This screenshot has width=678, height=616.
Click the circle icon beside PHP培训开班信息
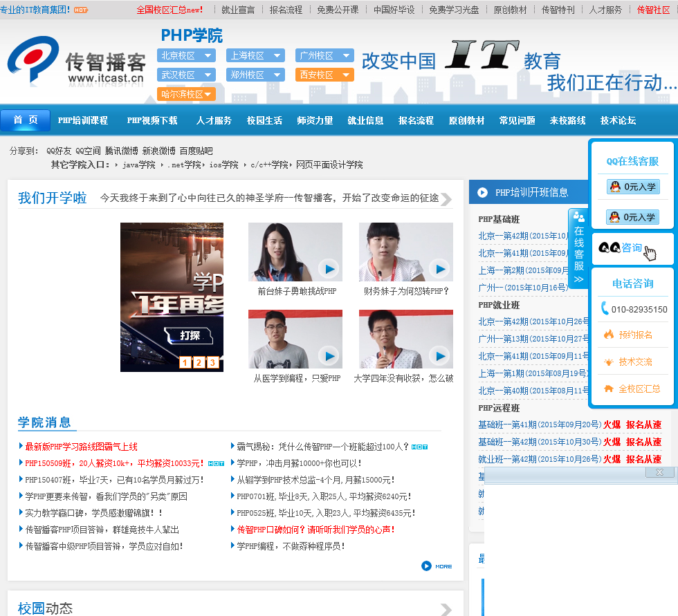(483, 192)
